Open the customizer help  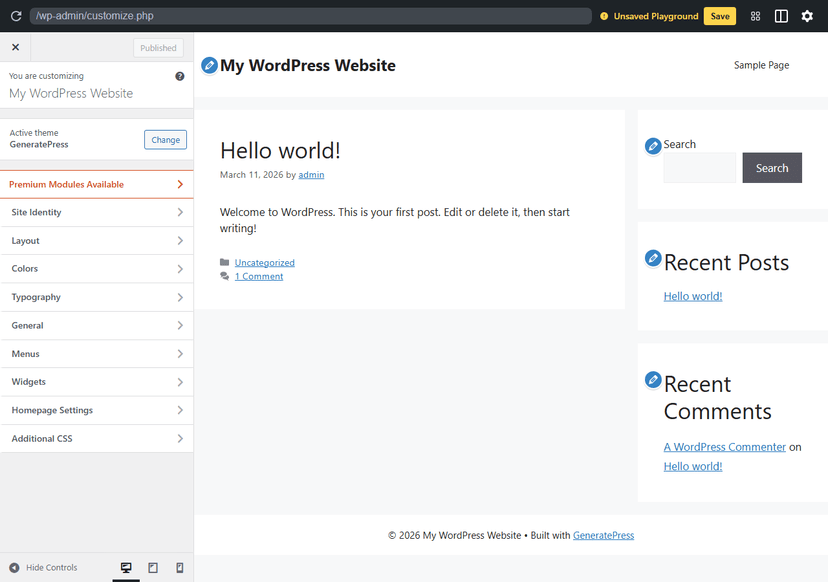178,76
